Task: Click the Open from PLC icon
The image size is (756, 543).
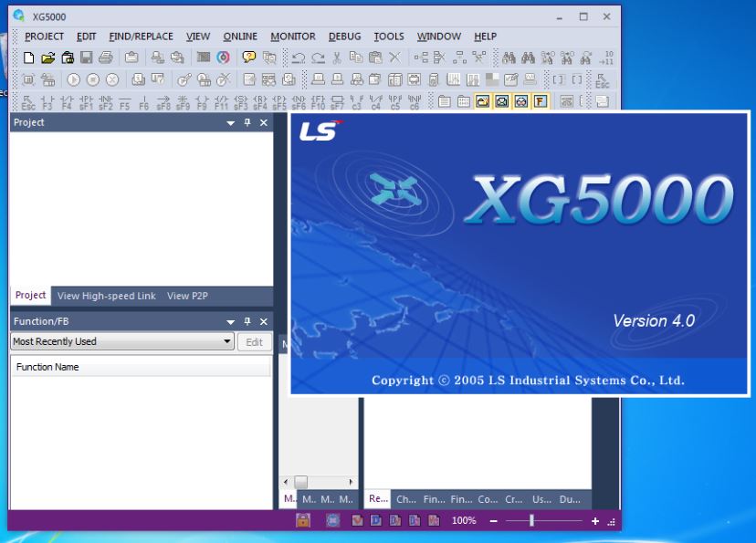Action: coord(68,57)
